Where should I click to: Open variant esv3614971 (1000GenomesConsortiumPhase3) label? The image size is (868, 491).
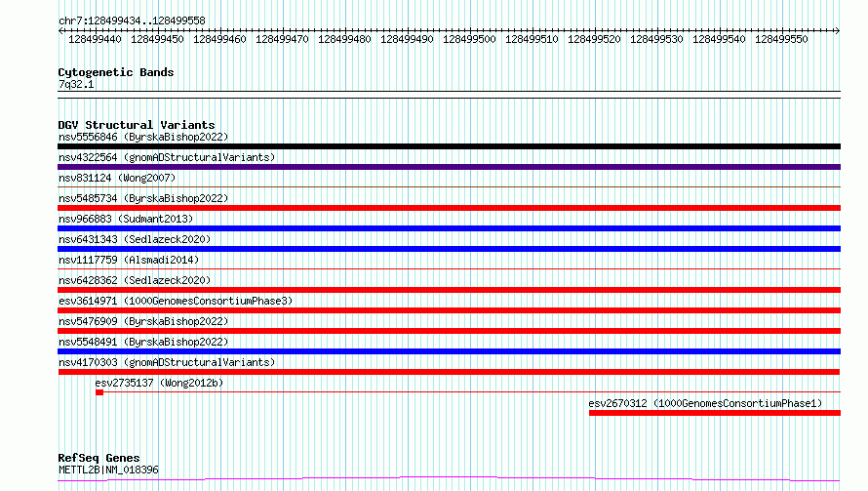(x=176, y=301)
